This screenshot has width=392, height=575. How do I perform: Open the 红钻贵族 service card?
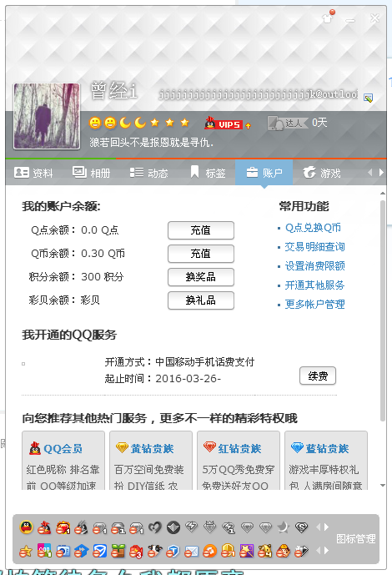(239, 461)
